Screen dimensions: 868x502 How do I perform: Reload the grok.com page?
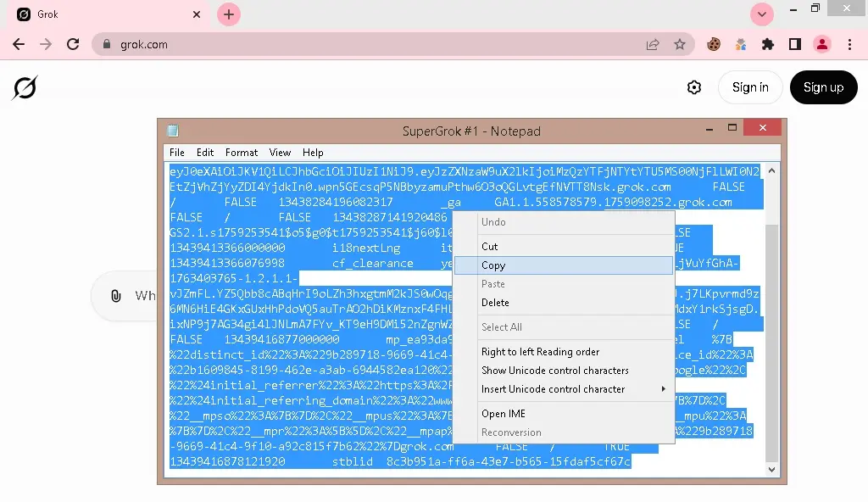(73, 44)
